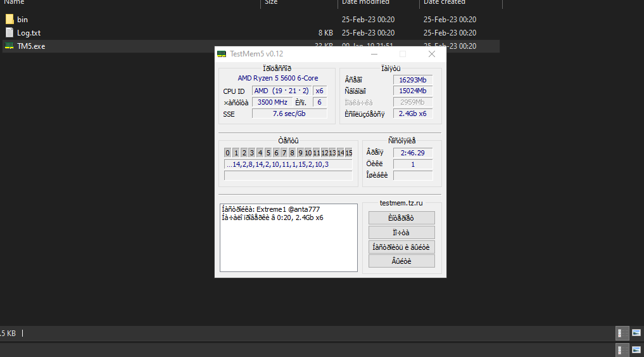Click test indicator box 15
This screenshot has height=357, width=644.
pyautogui.click(x=349, y=153)
